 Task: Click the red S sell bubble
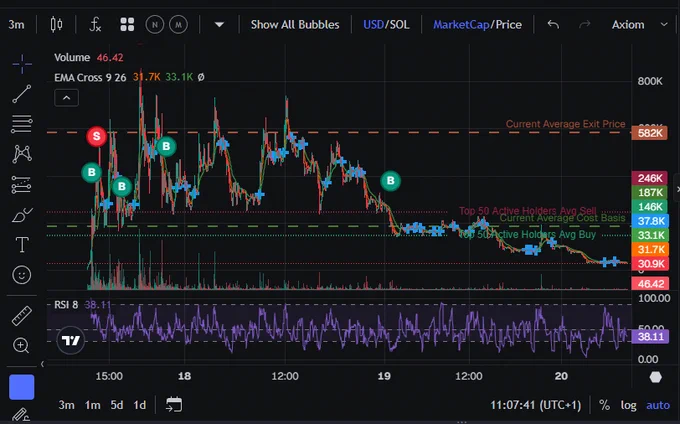[x=97, y=136]
